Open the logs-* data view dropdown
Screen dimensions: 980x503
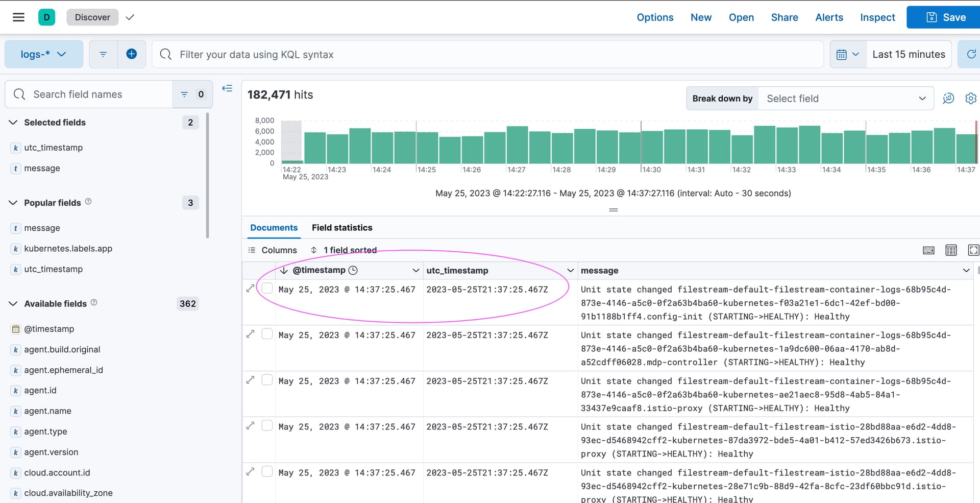[43, 54]
